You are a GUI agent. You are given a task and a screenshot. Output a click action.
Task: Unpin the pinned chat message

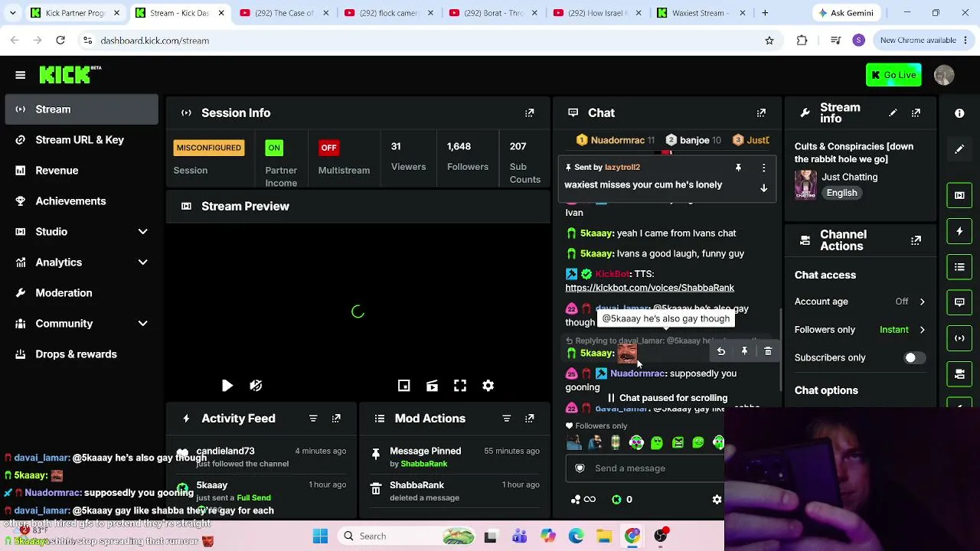click(738, 168)
